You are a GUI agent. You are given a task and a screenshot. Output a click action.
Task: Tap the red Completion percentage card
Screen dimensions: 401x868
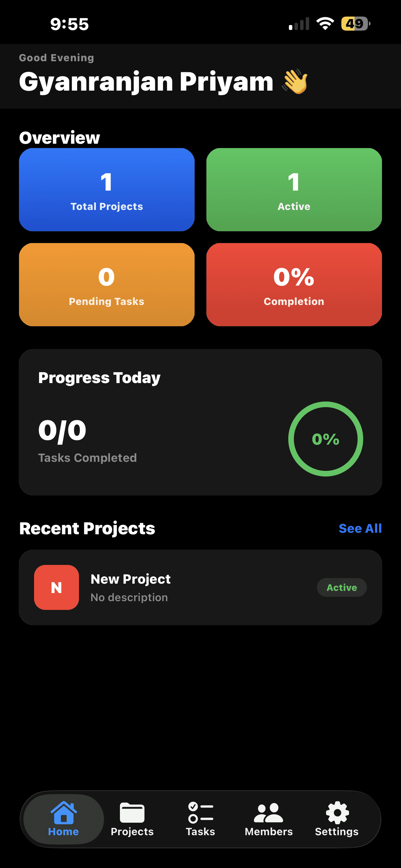[294, 285]
